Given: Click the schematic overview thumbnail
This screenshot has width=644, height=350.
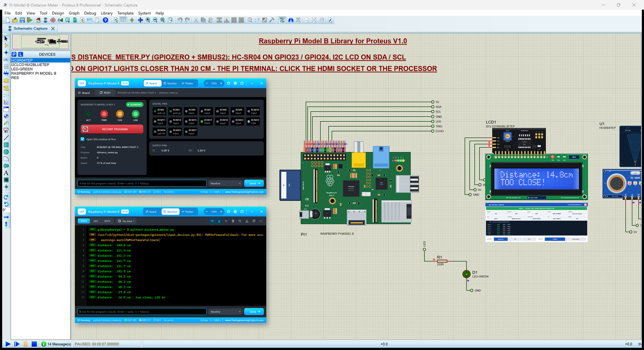Looking at the screenshot, I should pos(40,42).
